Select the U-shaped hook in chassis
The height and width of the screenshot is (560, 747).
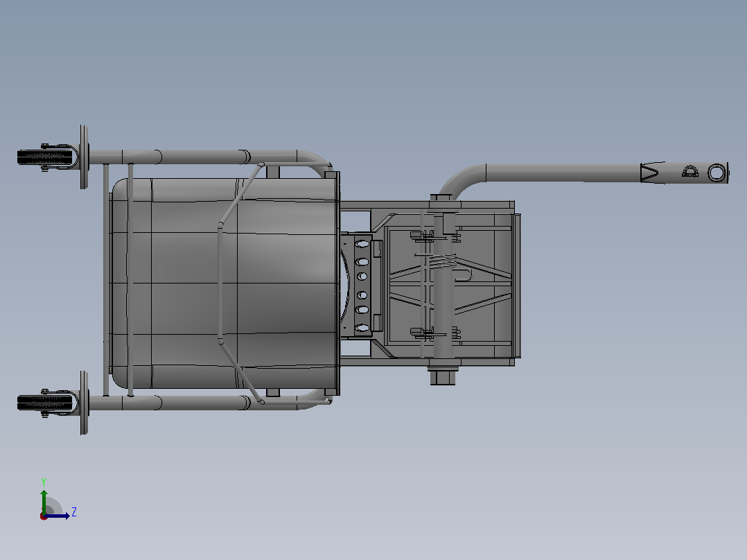click(462, 274)
